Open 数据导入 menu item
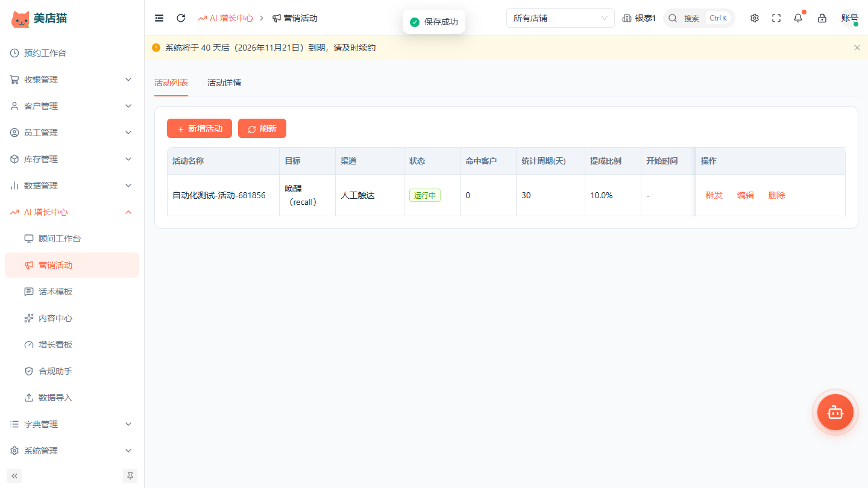868x488 pixels. [72, 398]
